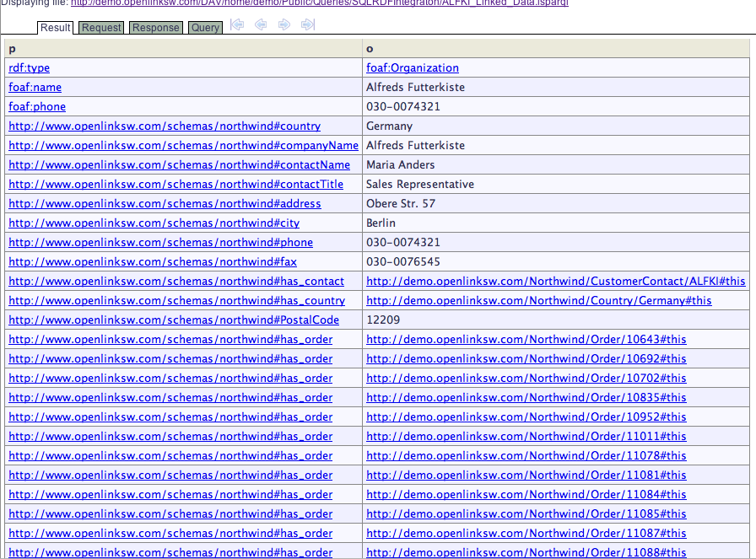Select the Query tab
Image resolution: width=756 pixels, height=559 pixels.
205,28
